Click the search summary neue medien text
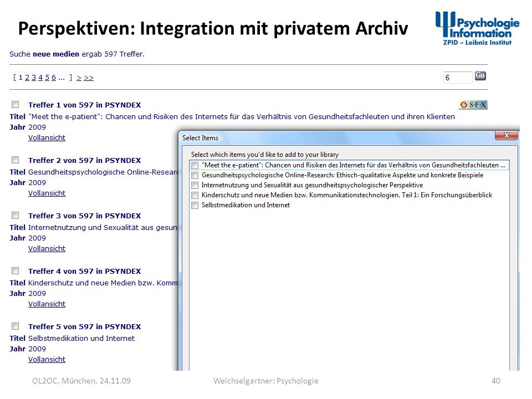Viewport: 532px width, 399px height. tap(56, 54)
